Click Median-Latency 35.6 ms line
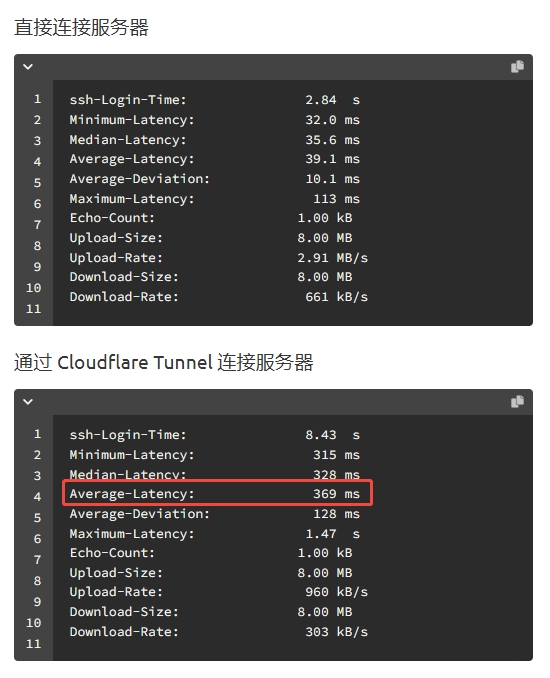Viewport: 550px width, 678px height. point(214,140)
